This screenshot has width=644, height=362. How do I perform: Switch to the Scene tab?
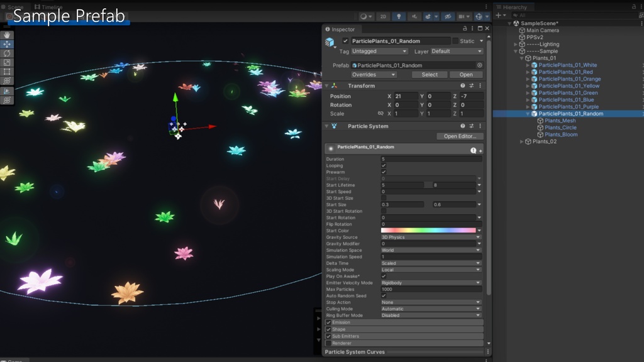(13, 7)
